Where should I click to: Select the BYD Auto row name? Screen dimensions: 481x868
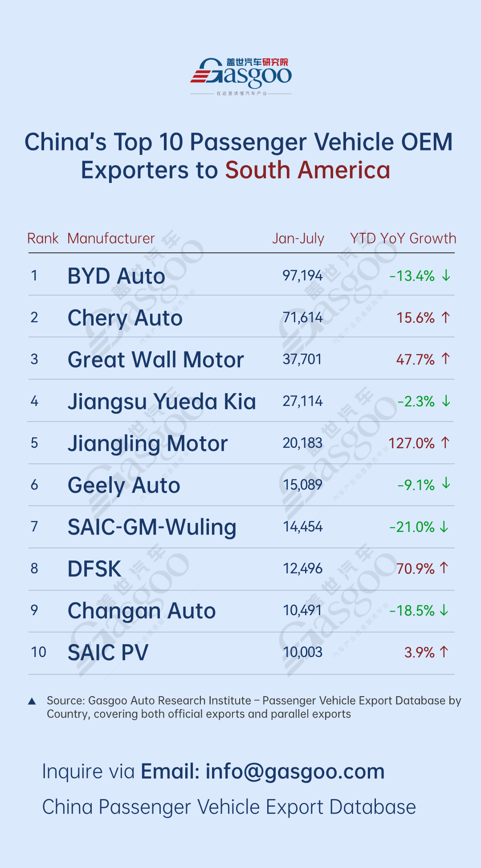tap(116, 276)
